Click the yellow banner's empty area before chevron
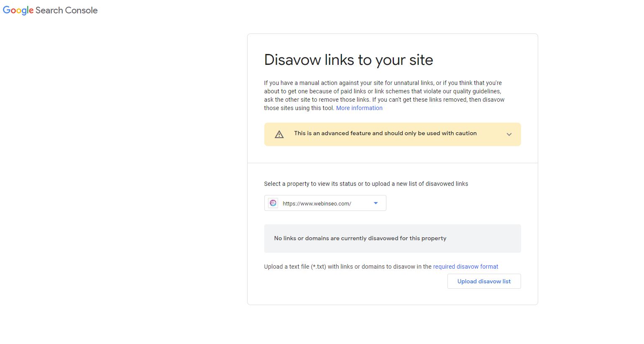 491,134
